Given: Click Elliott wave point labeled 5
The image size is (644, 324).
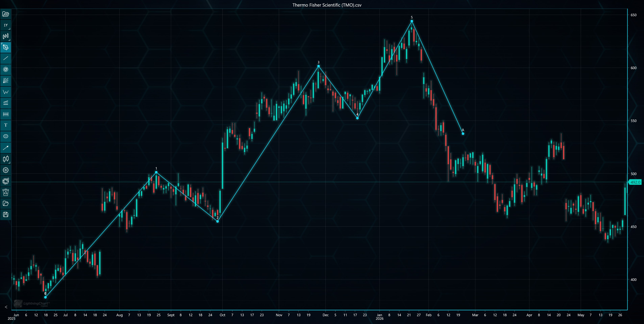Looking at the screenshot, I should tap(412, 21).
